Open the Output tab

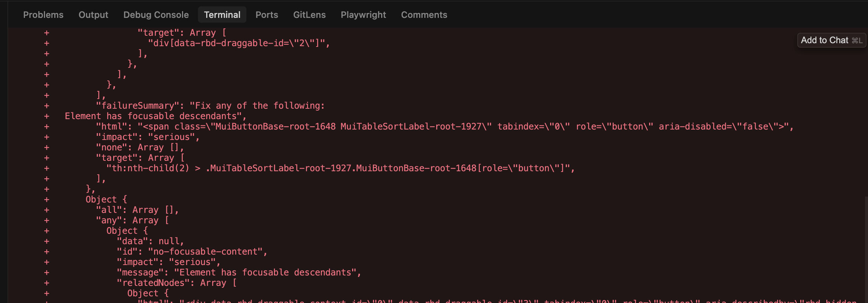coord(93,15)
